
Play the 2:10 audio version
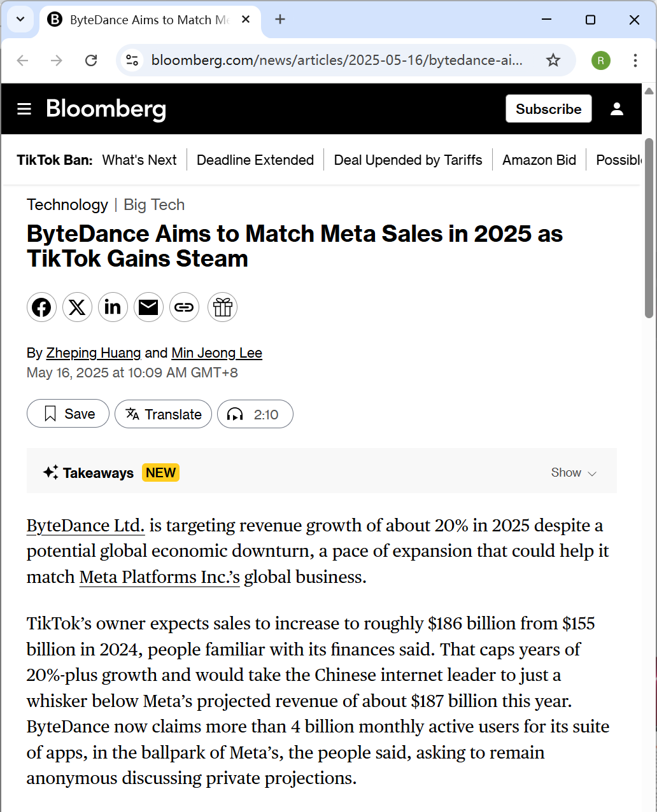[255, 414]
